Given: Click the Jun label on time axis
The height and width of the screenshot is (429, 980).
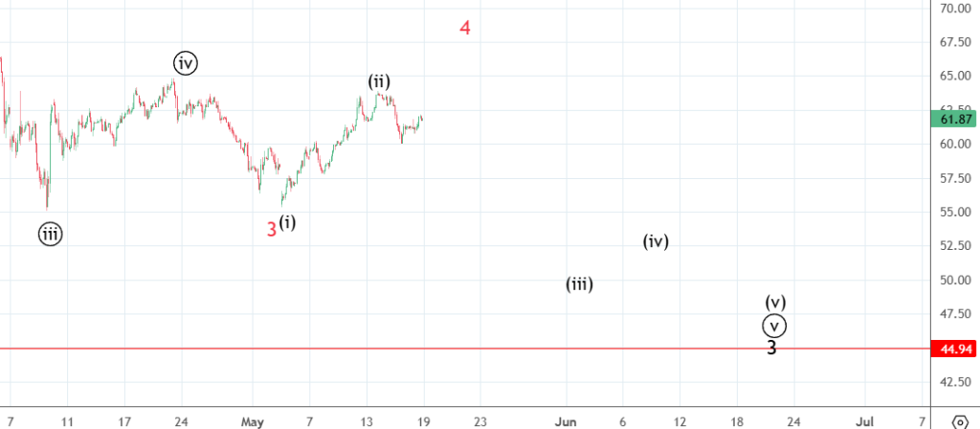Looking at the screenshot, I should click(x=567, y=420).
